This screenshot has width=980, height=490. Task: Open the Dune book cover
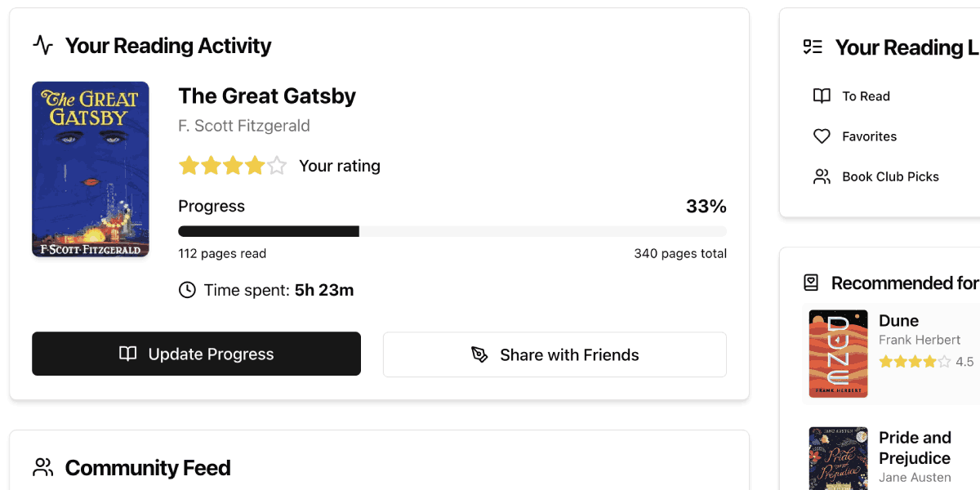(838, 354)
